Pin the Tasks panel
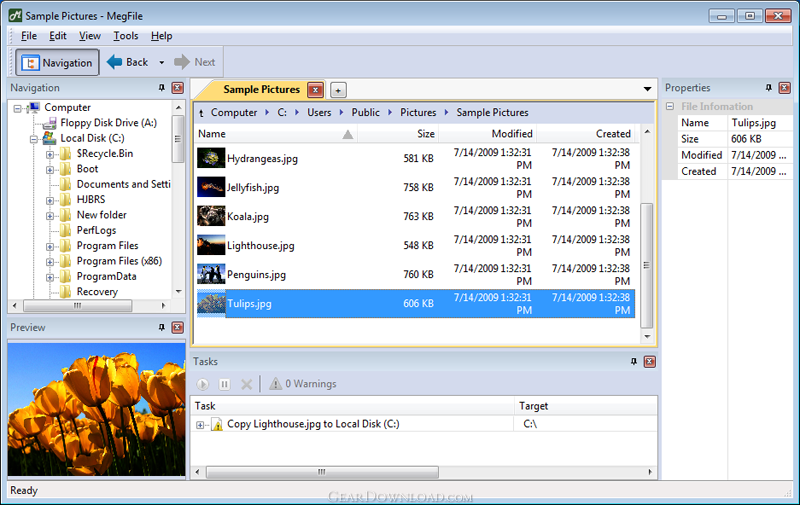This screenshot has height=505, width=800. point(634,362)
